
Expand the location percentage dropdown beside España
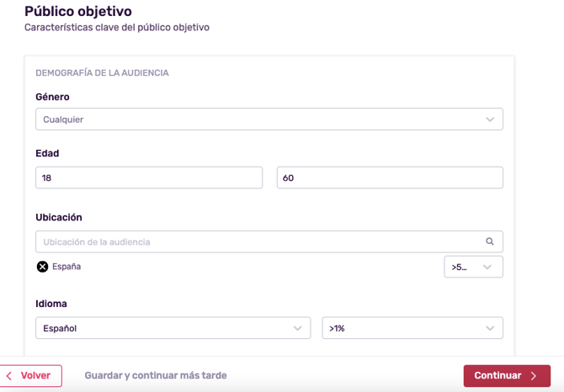[473, 267]
